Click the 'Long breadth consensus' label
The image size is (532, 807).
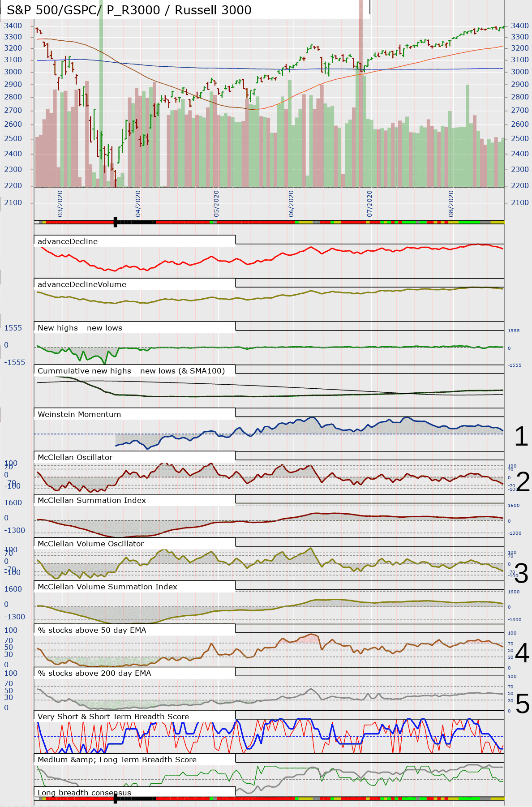[84, 793]
